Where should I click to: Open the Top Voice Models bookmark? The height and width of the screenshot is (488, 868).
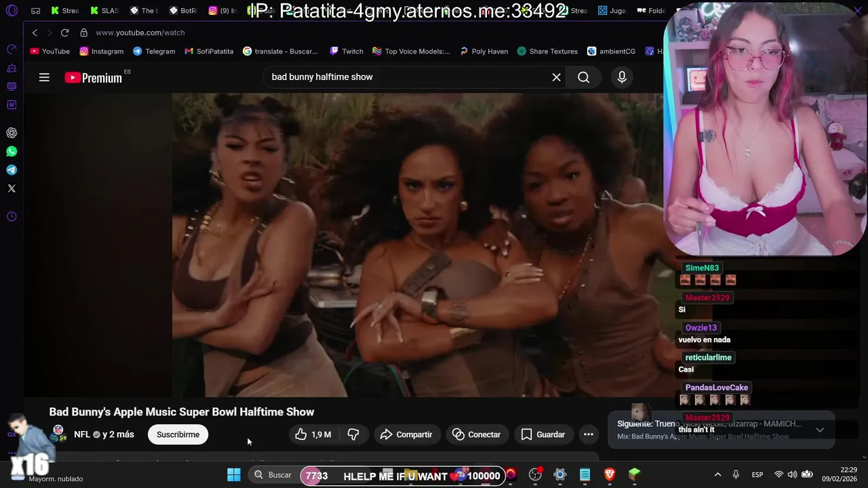click(x=411, y=52)
